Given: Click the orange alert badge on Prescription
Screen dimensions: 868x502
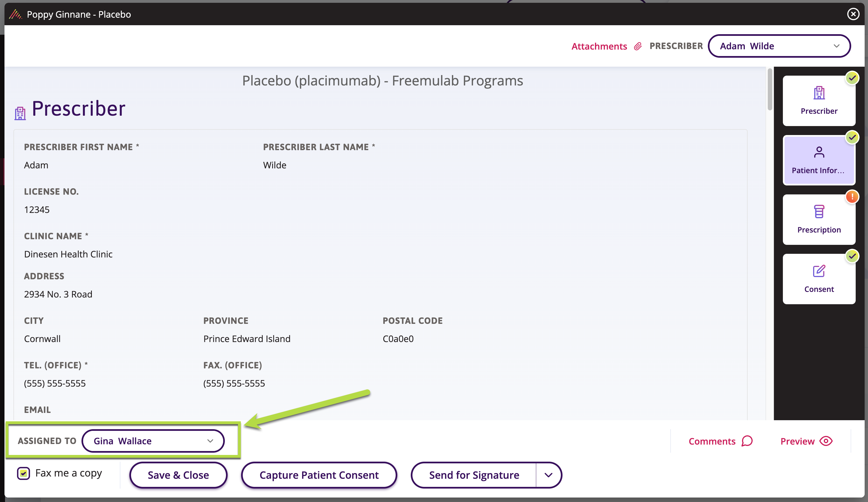Looking at the screenshot, I should coord(853,197).
